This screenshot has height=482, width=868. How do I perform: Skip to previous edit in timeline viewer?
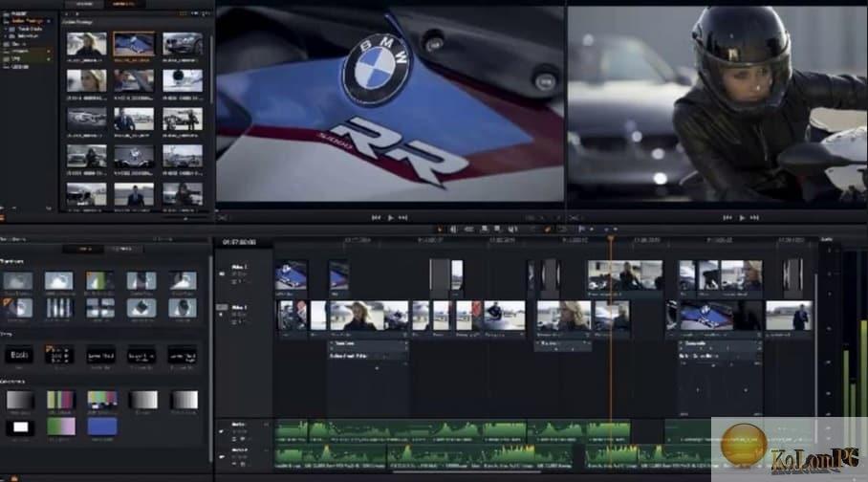[x=727, y=218]
